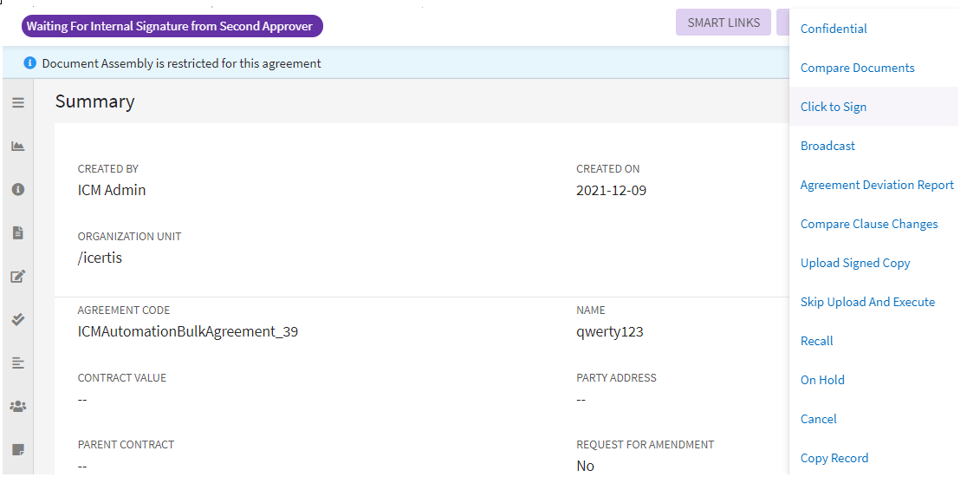Choose Broadcast from the menu
This screenshot has width=980, height=477.
[827, 146]
